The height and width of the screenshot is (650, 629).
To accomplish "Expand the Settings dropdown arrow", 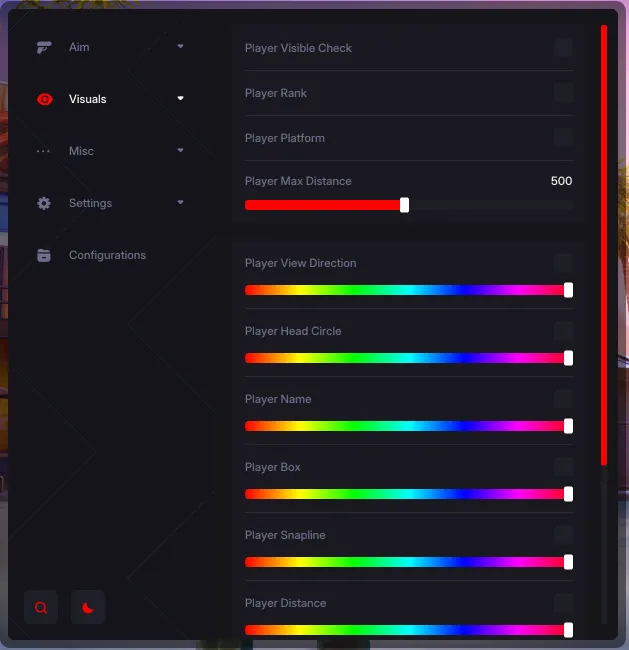I will [180, 202].
